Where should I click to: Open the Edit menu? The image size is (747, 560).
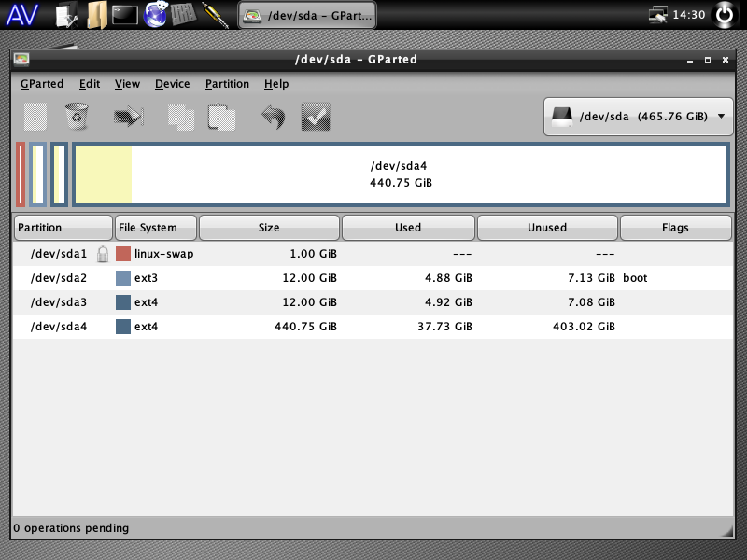pyautogui.click(x=90, y=84)
